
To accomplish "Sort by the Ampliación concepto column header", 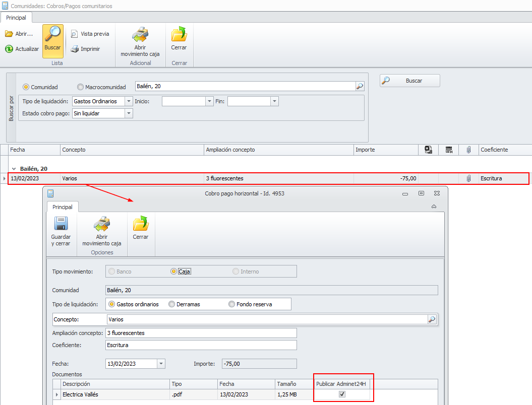I will (x=279, y=150).
